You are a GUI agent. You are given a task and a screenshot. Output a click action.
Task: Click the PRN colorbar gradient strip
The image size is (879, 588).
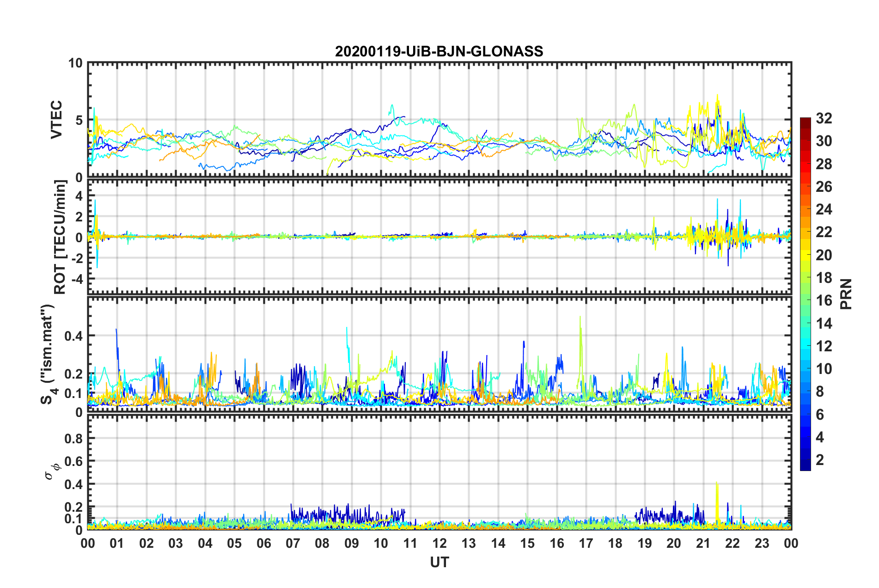[805, 294]
